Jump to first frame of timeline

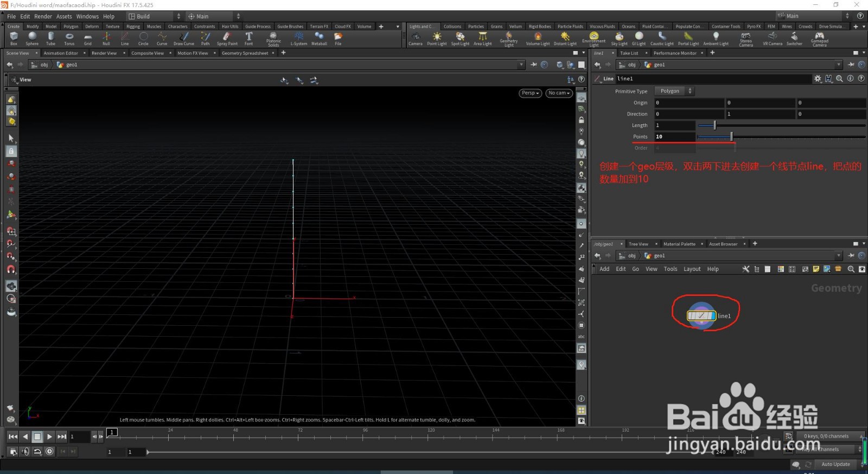(x=13, y=437)
